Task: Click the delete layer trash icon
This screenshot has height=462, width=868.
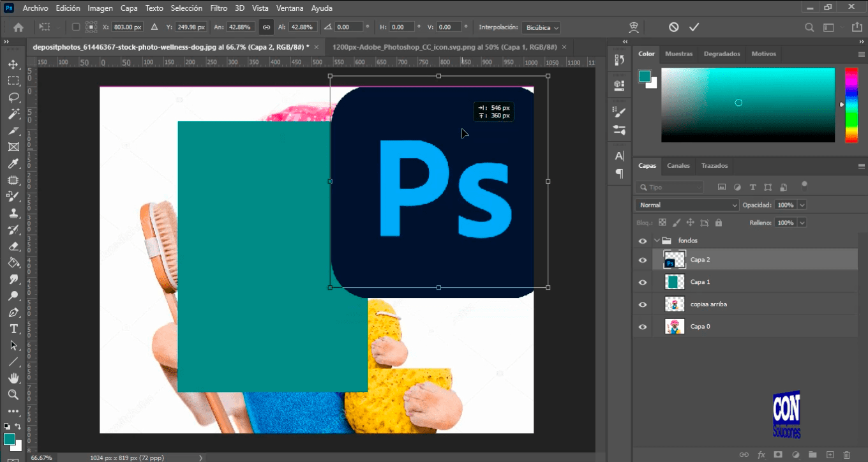Action: pos(846,454)
